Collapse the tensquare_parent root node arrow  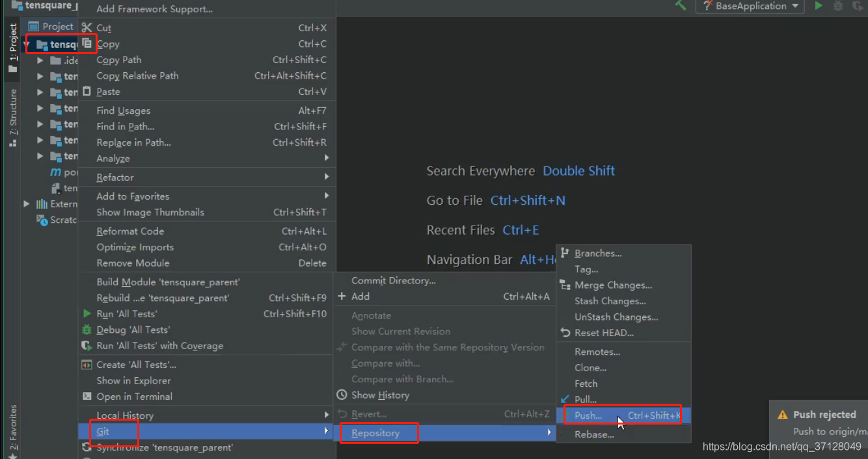coord(28,45)
